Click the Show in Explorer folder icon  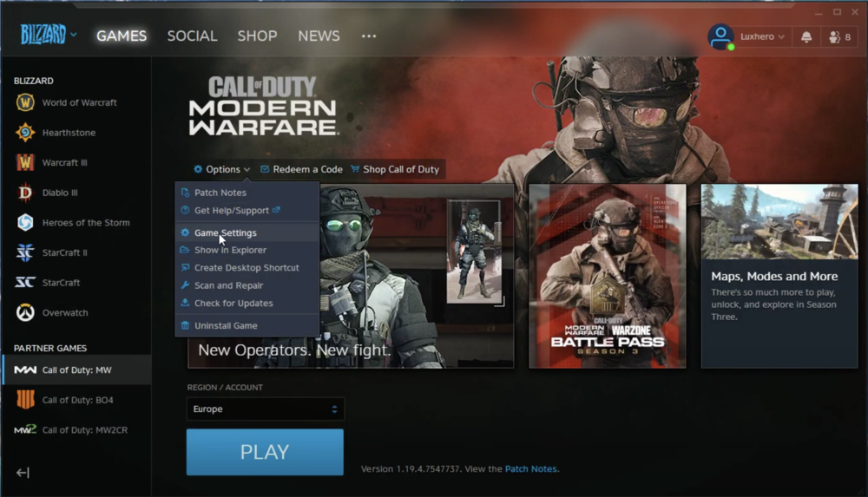(x=186, y=250)
